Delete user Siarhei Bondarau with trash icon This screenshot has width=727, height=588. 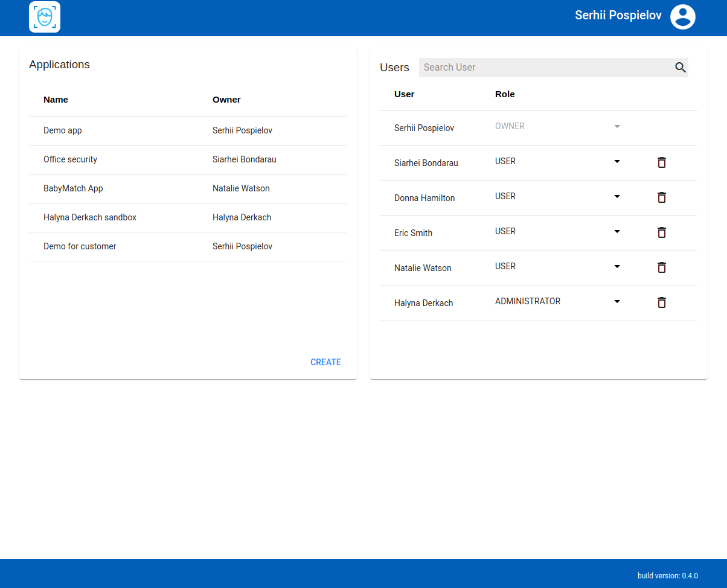(662, 162)
